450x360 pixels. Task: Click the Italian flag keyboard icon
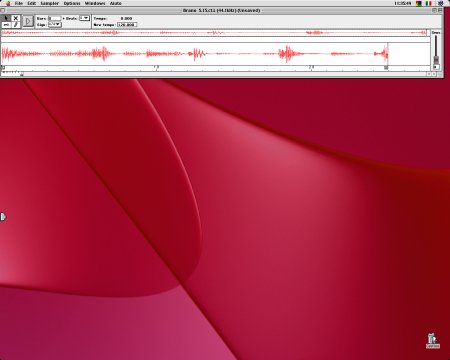click(x=428, y=3)
